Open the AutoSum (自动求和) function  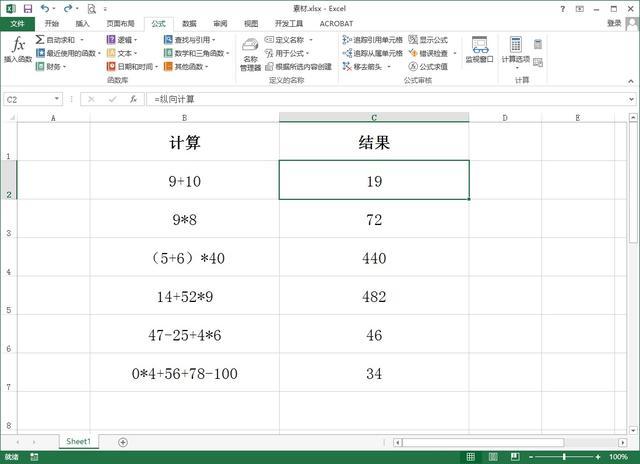point(59,40)
